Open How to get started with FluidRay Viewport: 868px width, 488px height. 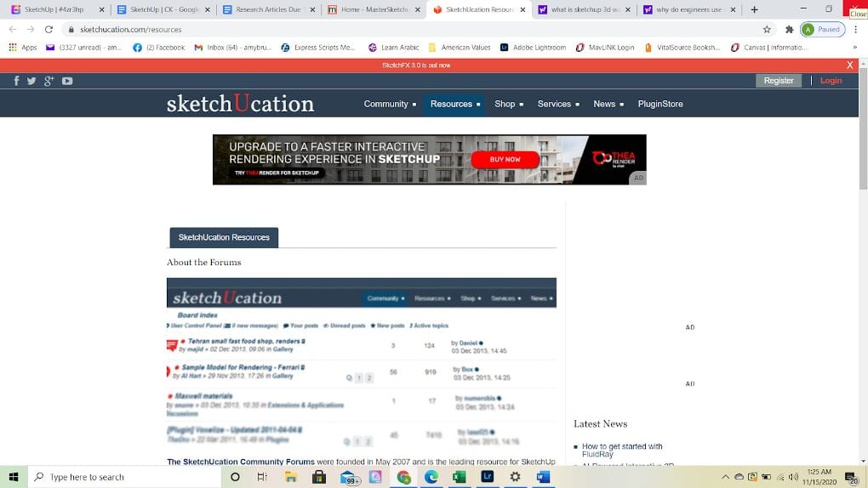tap(622, 451)
